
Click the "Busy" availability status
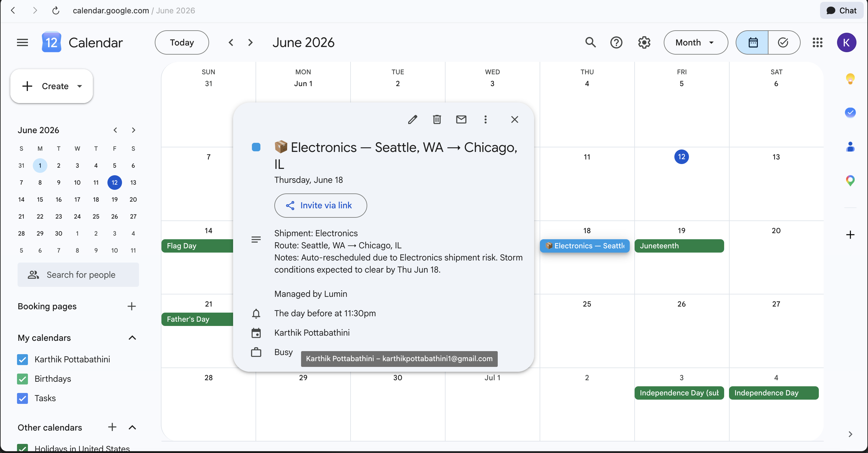coord(283,352)
